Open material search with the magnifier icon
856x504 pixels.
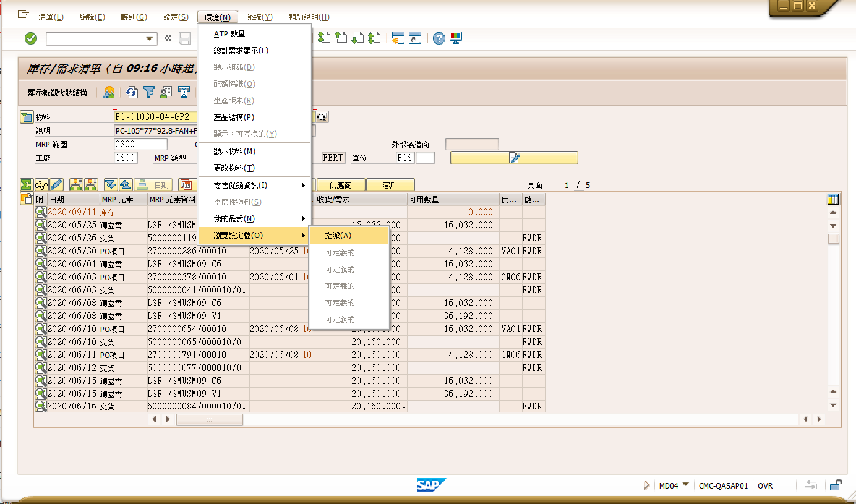(321, 117)
